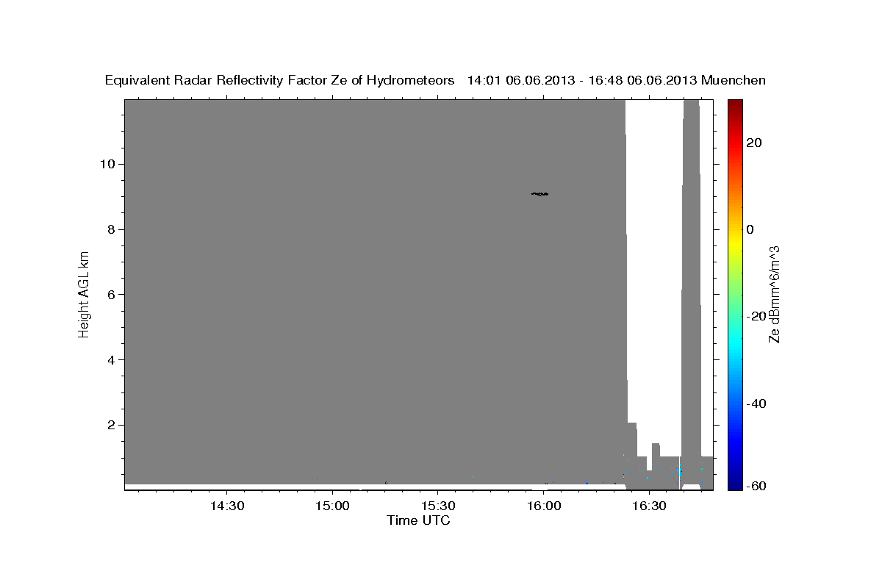Viewport: 882px width, 588px height.
Task: Click the colorbar tick label -40
Action: click(756, 404)
